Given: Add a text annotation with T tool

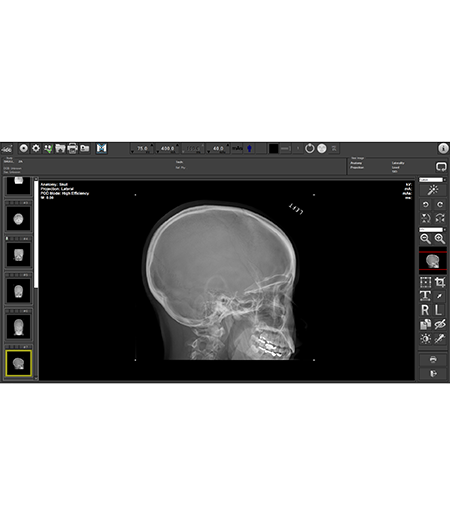Looking at the screenshot, I should click(x=426, y=296).
